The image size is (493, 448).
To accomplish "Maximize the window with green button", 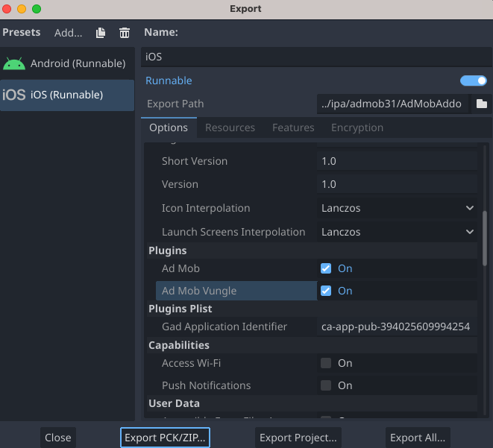I will (x=37, y=9).
